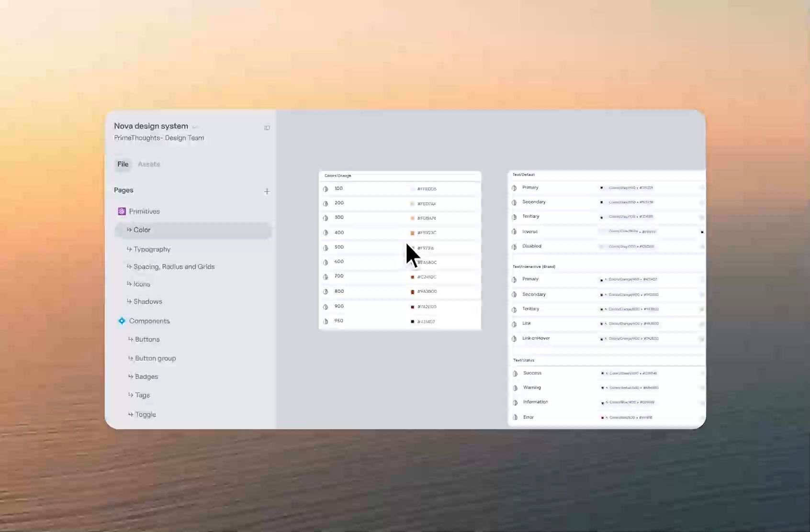Click the color variable icon for 300
This screenshot has width=810, height=532.
point(326,218)
